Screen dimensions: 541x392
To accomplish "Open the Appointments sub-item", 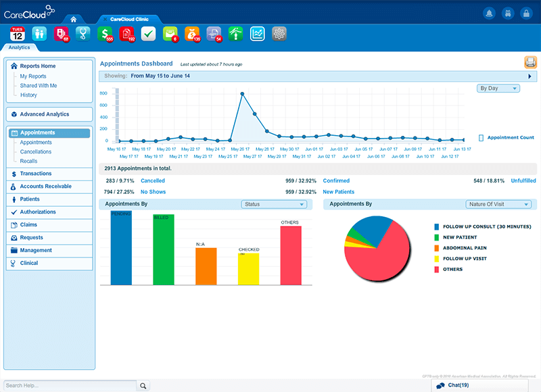I will [36, 143].
